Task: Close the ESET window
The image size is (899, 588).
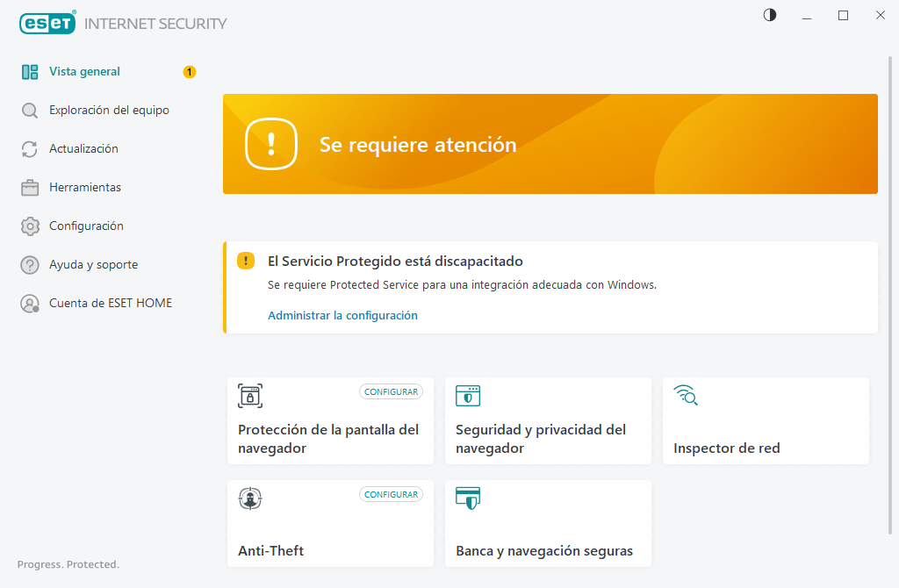Action: (880, 16)
